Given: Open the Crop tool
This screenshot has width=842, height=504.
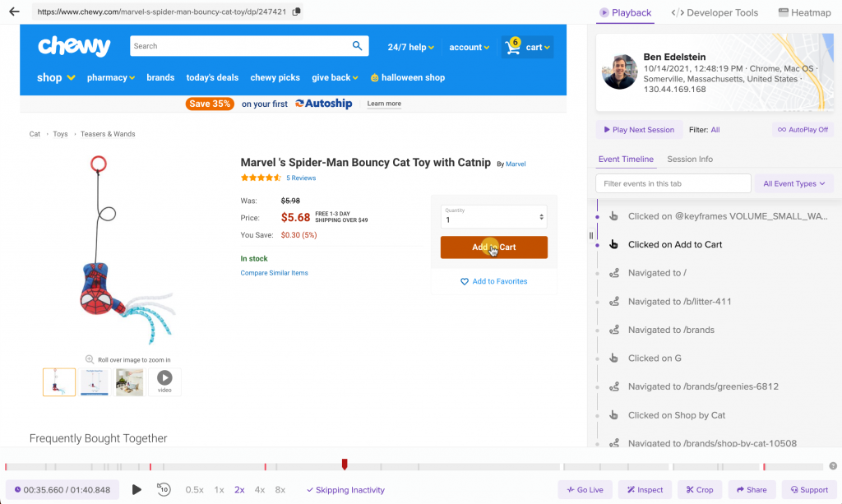Looking at the screenshot, I should pyautogui.click(x=699, y=489).
